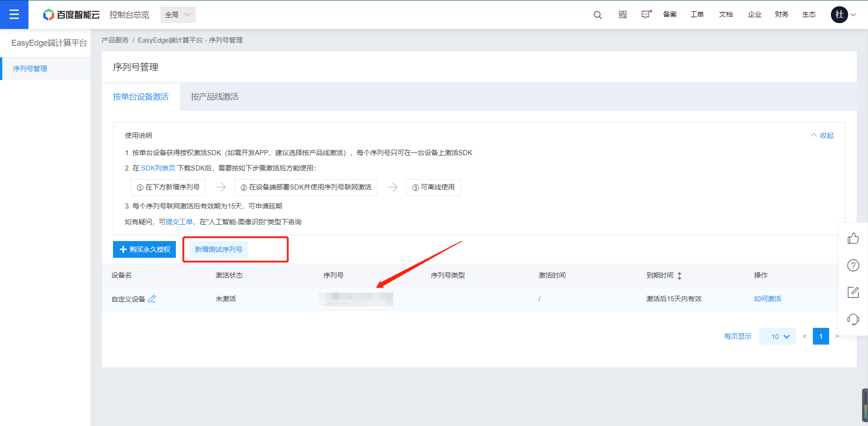Switch to 按单台设备激活 tab
The image size is (868, 426).
[141, 97]
